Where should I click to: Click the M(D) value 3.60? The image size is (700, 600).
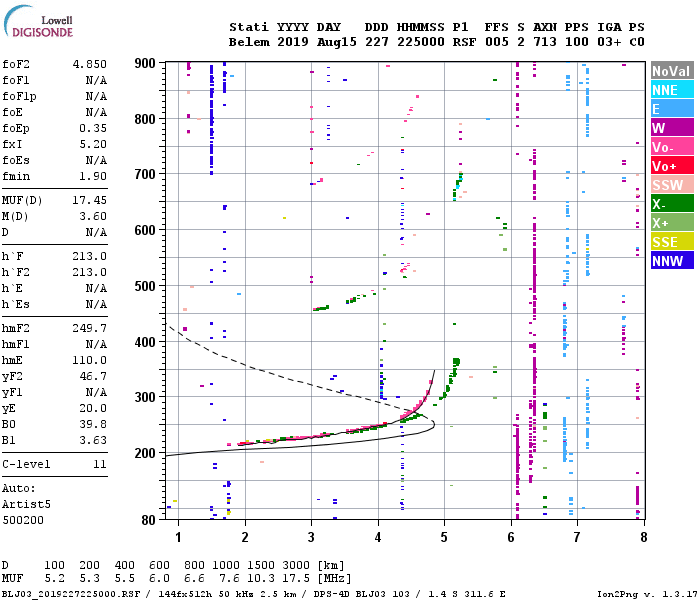click(x=93, y=217)
